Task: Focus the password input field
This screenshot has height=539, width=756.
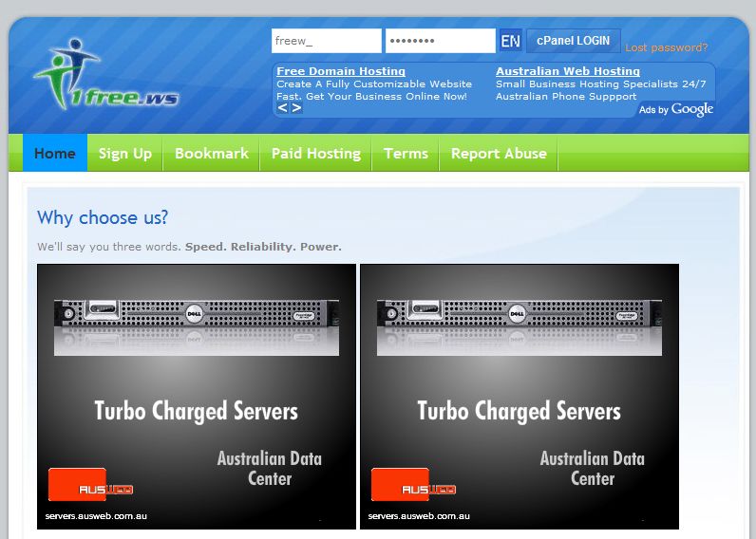Action: [x=440, y=41]
